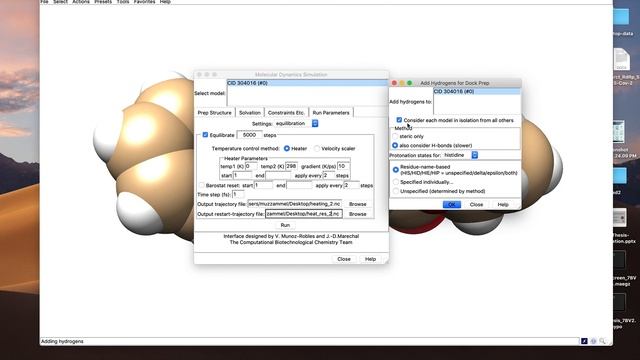The image size is (640, 360).
Task: Select the Thesis .pptx file icon on desktop
Action: (620, 218)
